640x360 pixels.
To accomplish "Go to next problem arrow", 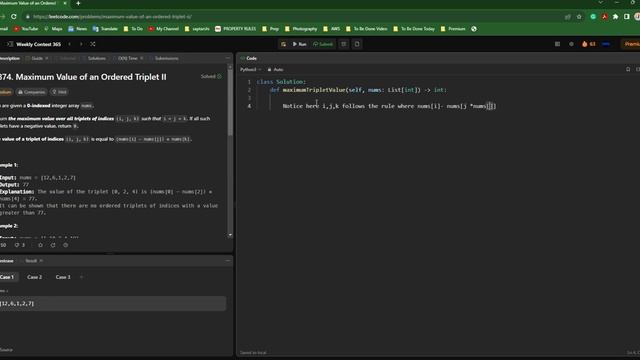I will [x=81, y=44].
